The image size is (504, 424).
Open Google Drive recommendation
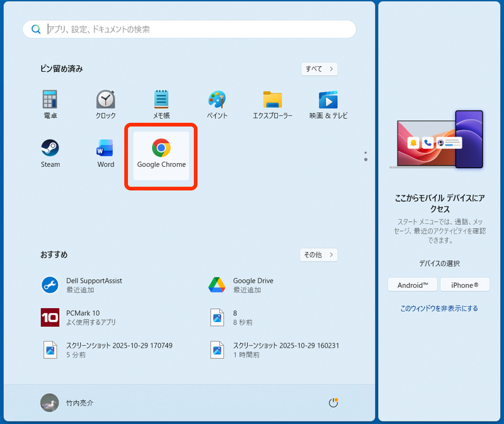(x=241, y=285)
